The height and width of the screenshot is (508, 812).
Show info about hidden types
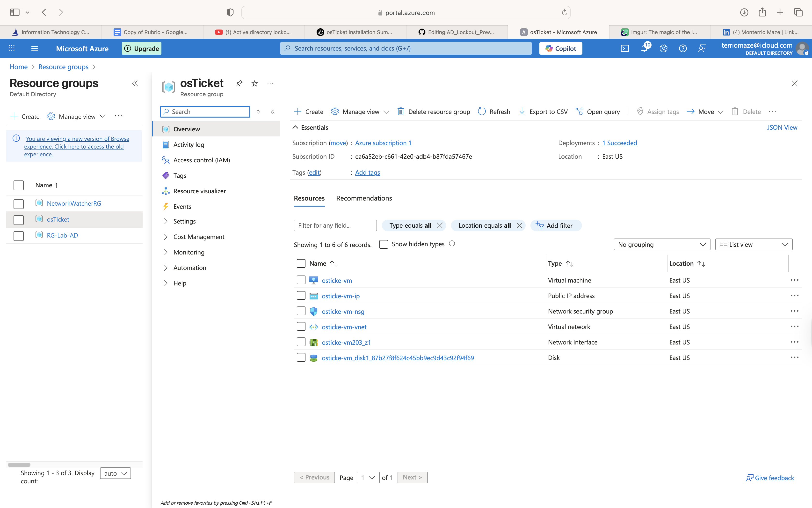(x=452, y=244)
